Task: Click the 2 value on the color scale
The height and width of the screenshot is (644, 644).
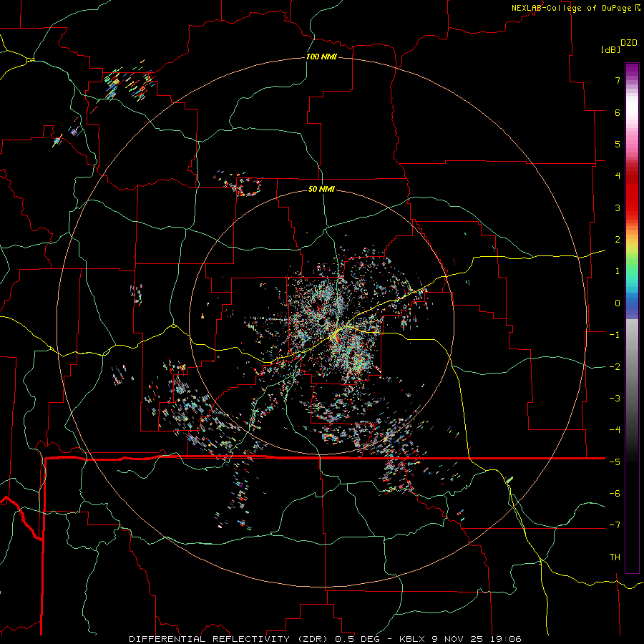Action: tap(618, 240)
